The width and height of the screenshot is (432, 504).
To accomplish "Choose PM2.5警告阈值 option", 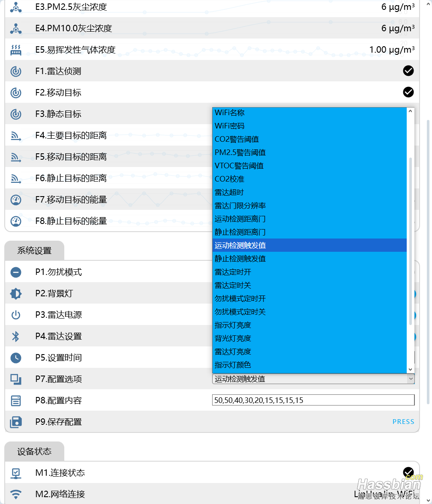I will coord(309,152).
